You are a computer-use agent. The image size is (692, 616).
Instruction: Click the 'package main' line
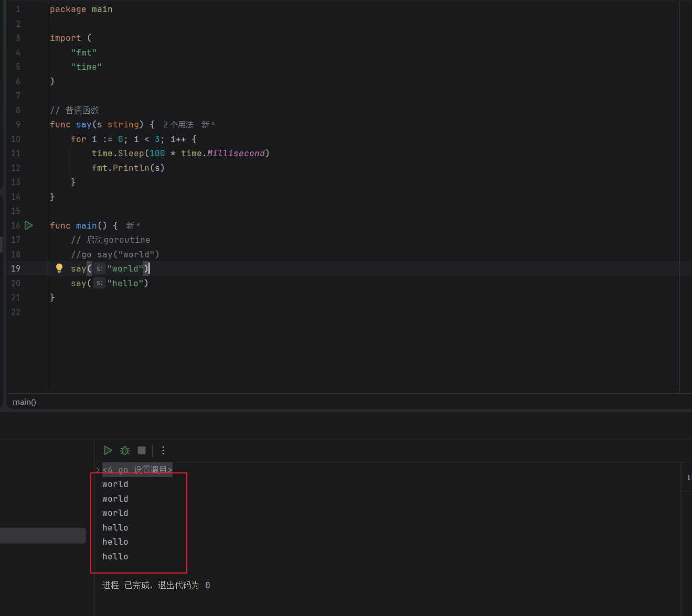click(x=81, y=9)
